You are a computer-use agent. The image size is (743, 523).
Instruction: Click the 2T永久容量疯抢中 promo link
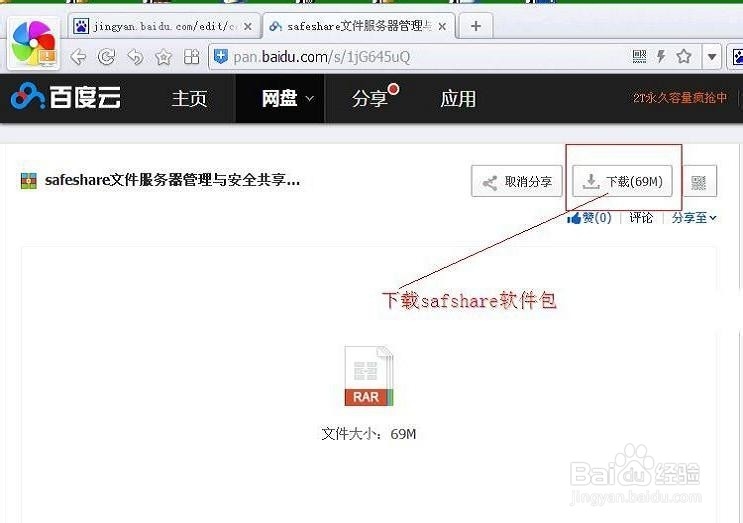click(680, 98)
